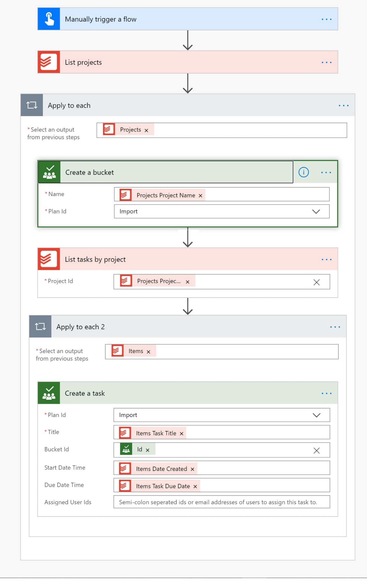Image resolution: width=367 pixels, height=588 pixels.
Task: Expand the Plan Id dropdown in Create a task
Action: click(222, 415)
